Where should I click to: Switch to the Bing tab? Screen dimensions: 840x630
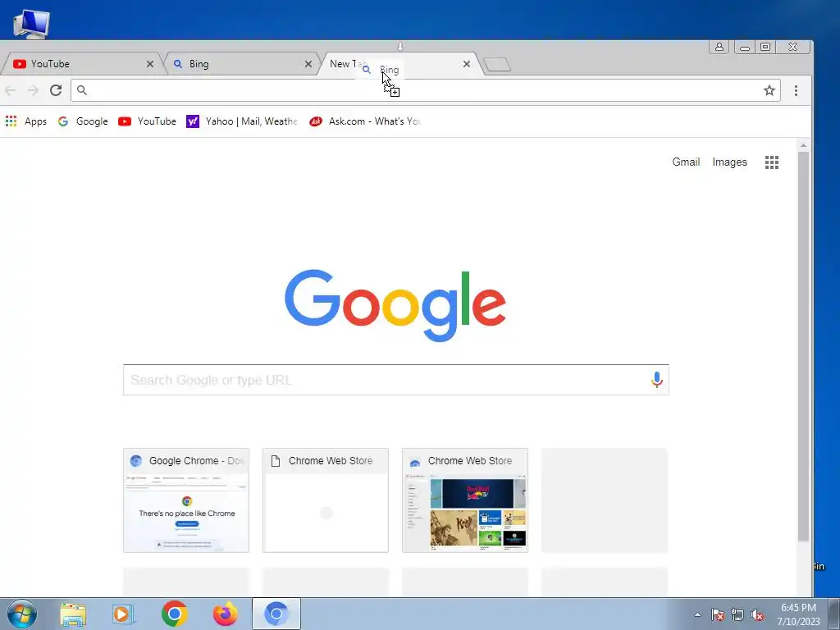pos(241,64)
